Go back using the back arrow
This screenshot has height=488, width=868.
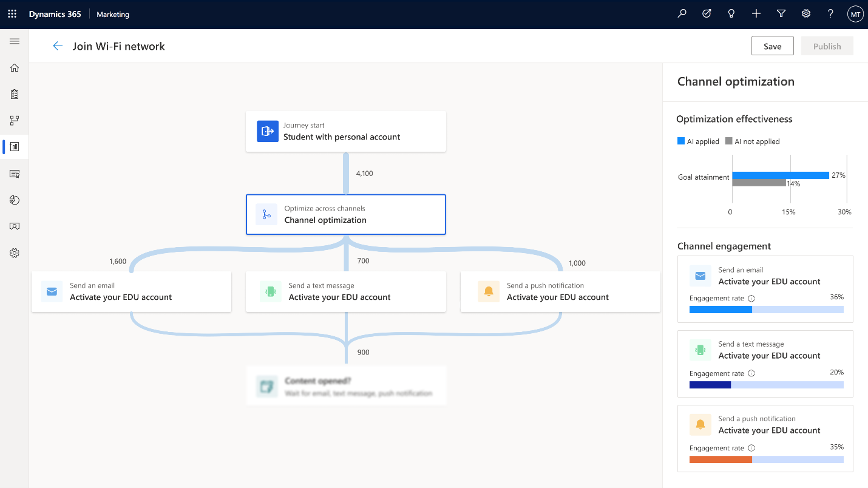(58, 46)
